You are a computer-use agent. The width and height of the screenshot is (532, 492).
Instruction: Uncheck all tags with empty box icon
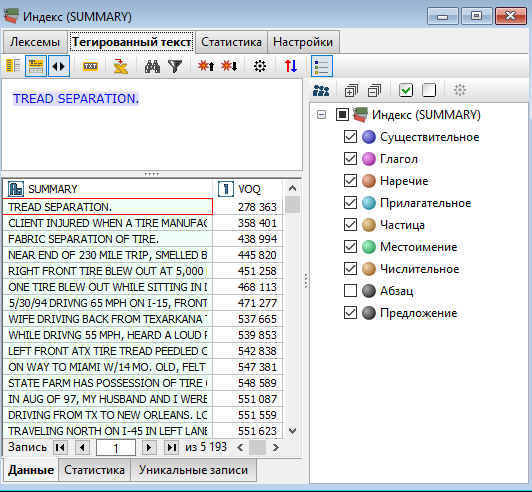(x=429, y=91)
